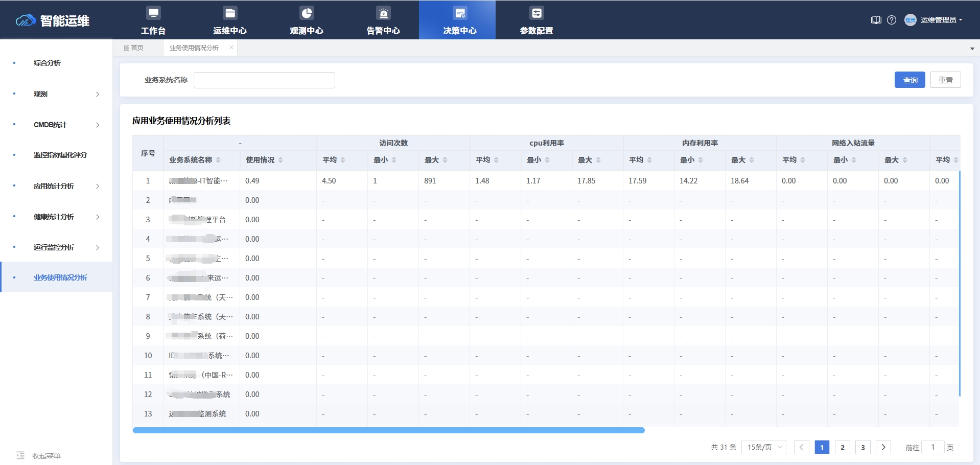Screen dimensions: 980x465
Task: Click the 业务系统名称 input field
Action: 264,80
